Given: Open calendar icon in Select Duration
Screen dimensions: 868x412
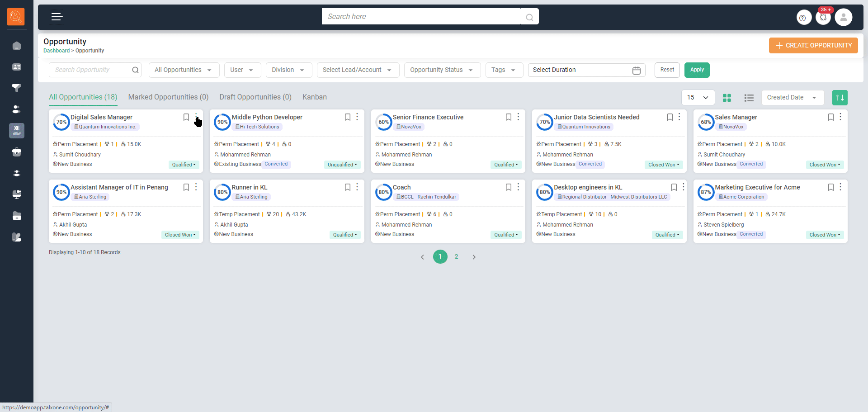Looking at the screenshot, I should pyautogui.click(x=636, y=70).
